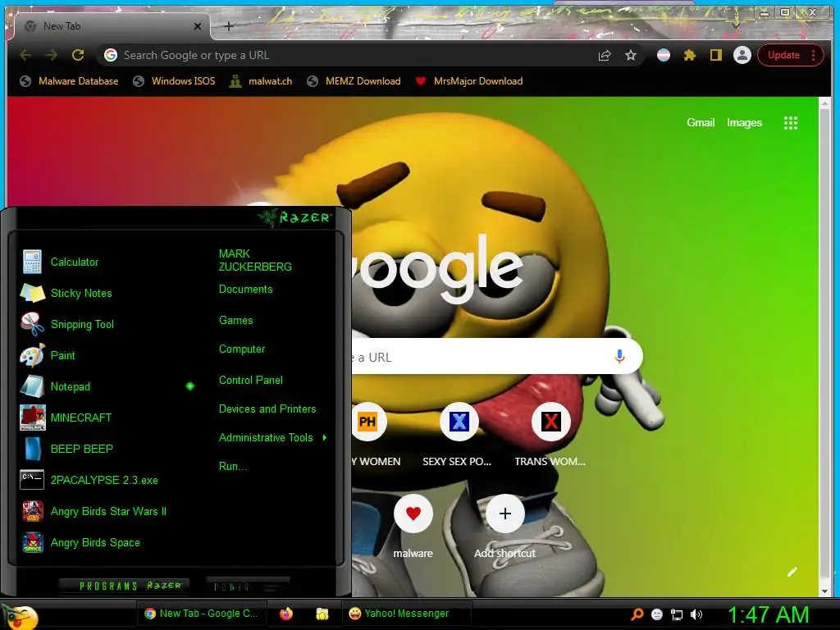Click the 1:47 AM taskbar clock
The width and height of the screenshot is (840, 630).
click(768, 614)
